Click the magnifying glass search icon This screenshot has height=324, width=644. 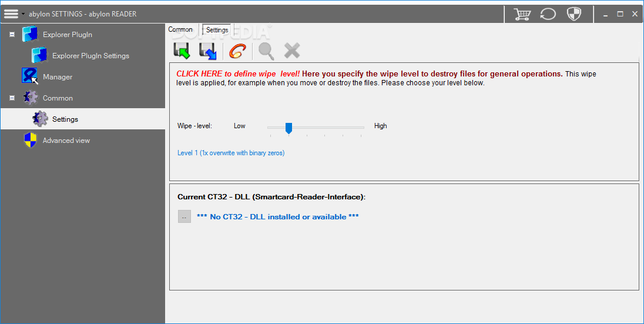pos(266,51)
